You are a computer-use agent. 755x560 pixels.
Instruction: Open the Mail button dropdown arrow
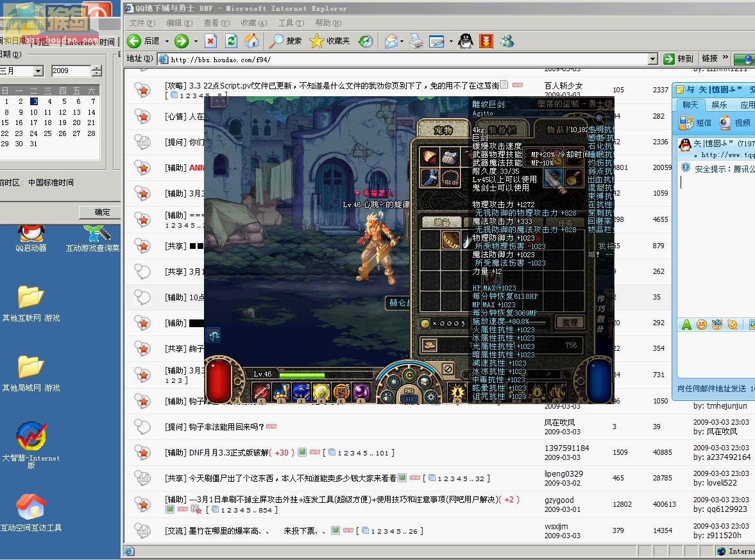[402, 42]
